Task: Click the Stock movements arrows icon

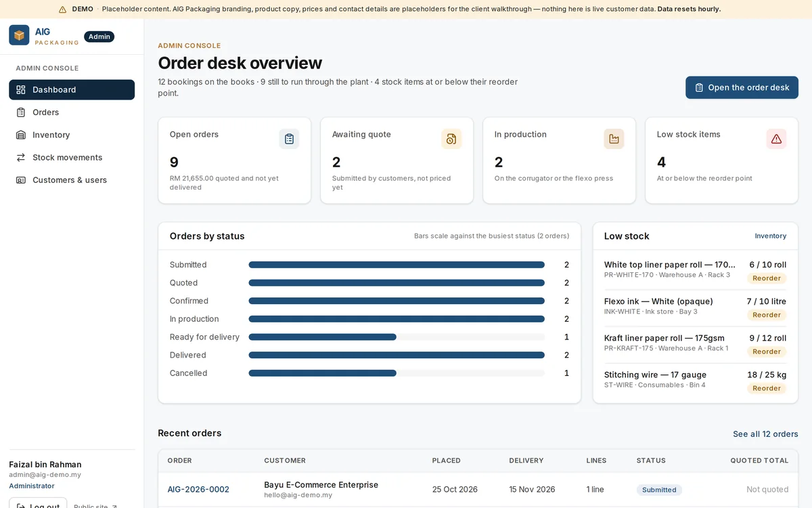Action: click(21, 157)
